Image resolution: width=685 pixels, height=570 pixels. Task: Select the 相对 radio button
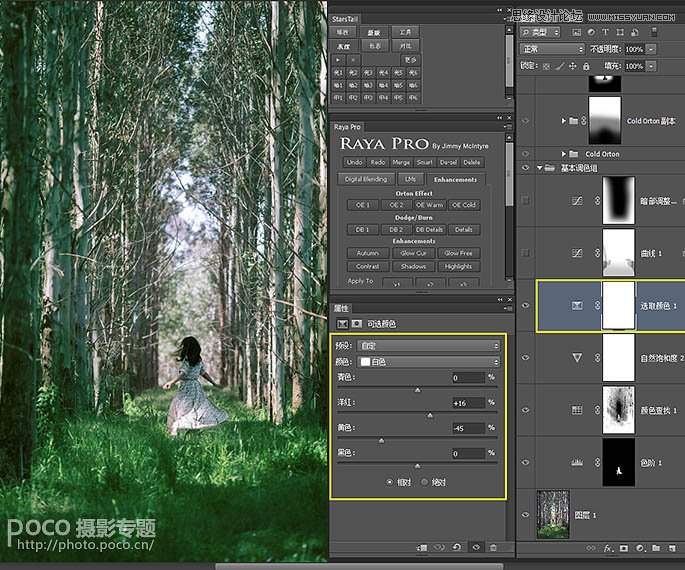(390, 482)
